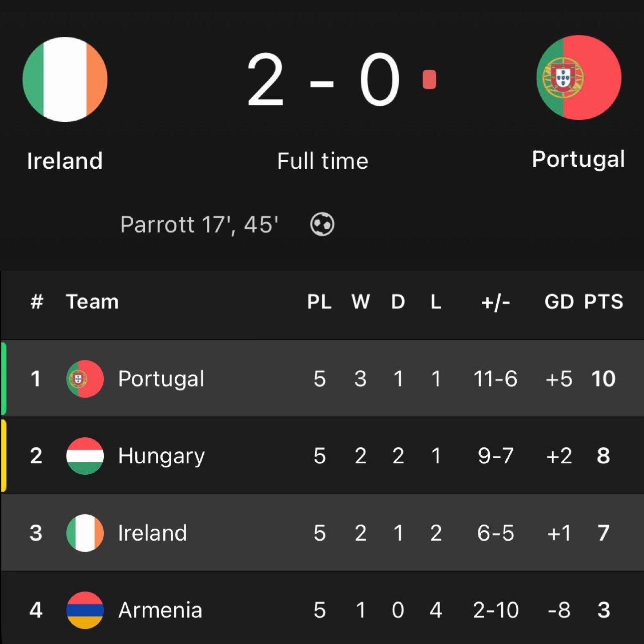Click the 2 - 0 match score
The image size is (644, 644).
(x=323, y=81)
